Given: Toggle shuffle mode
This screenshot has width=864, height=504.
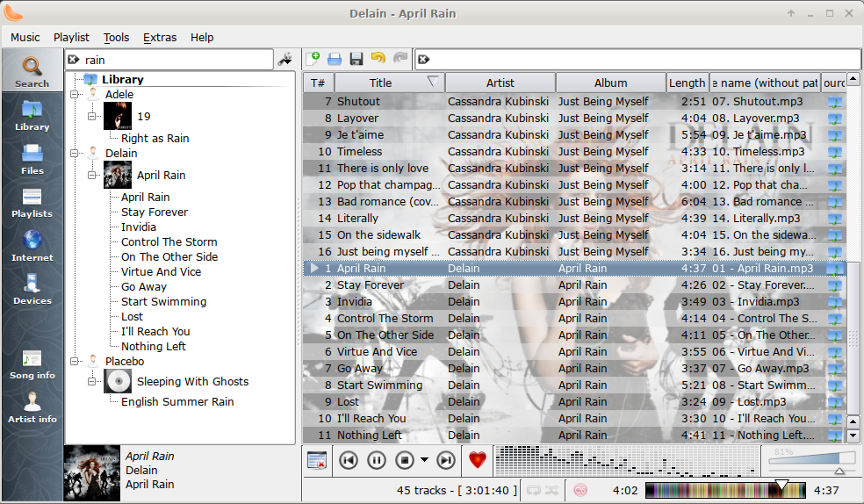Looking at the screenshot, I should point(551,490).
